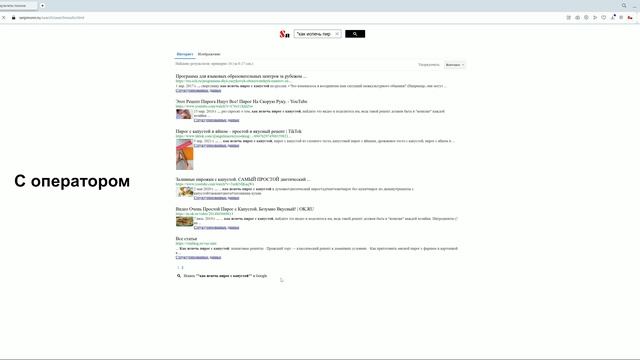Open green tiktok URL under TikTok result

233,136
